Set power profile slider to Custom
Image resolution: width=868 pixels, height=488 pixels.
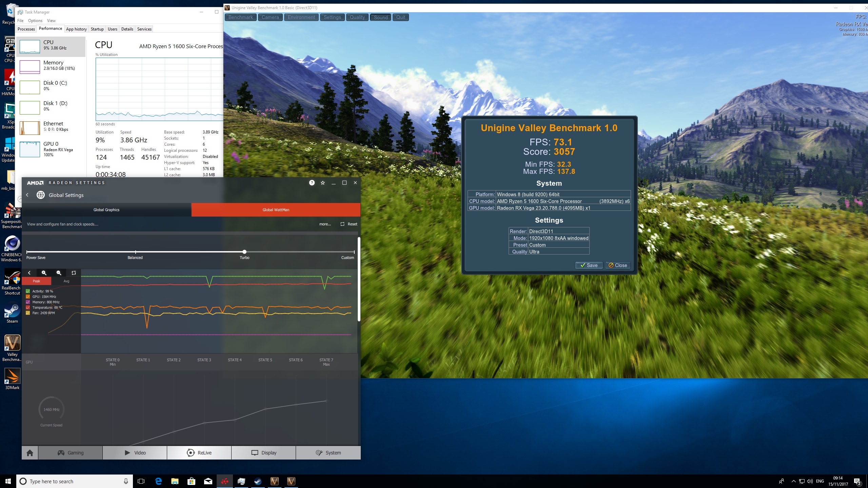tap(354, 252)
